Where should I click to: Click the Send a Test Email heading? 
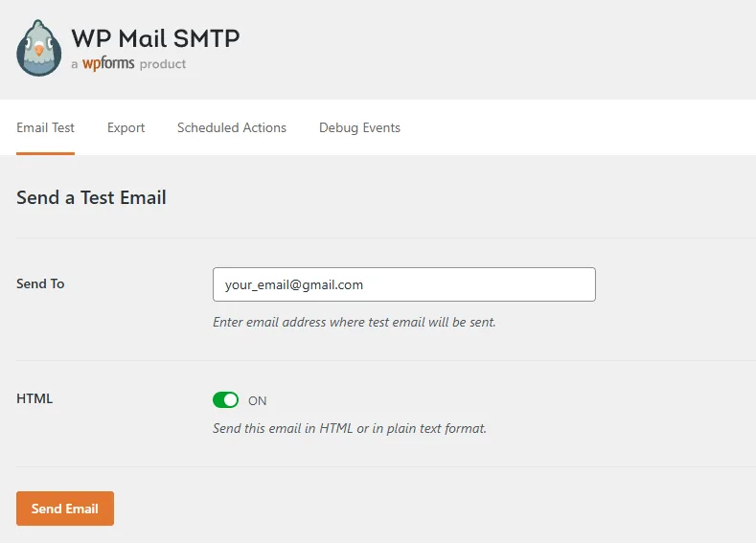[91, 198]
